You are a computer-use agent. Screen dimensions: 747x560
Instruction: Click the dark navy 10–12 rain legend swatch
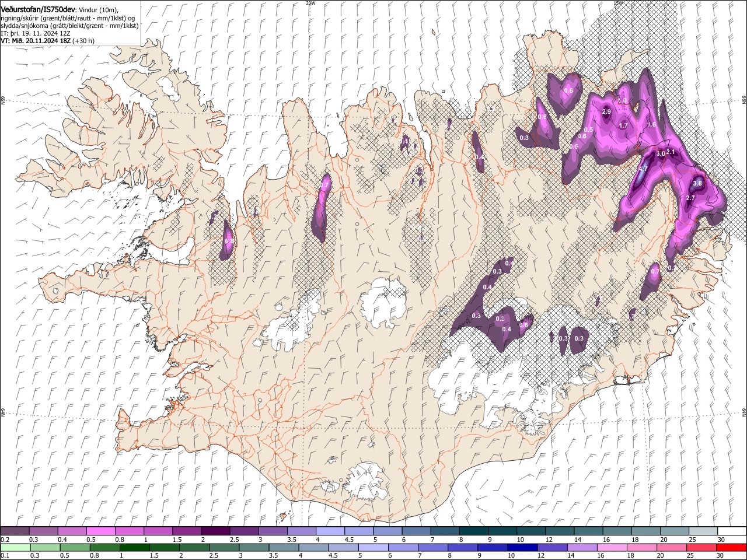(x=522, y=548)
